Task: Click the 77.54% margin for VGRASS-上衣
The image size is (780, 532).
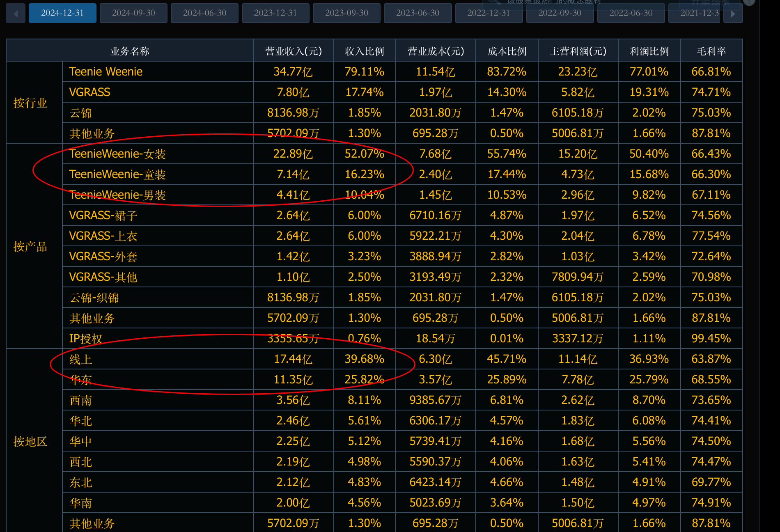Action: click(711, 236)
